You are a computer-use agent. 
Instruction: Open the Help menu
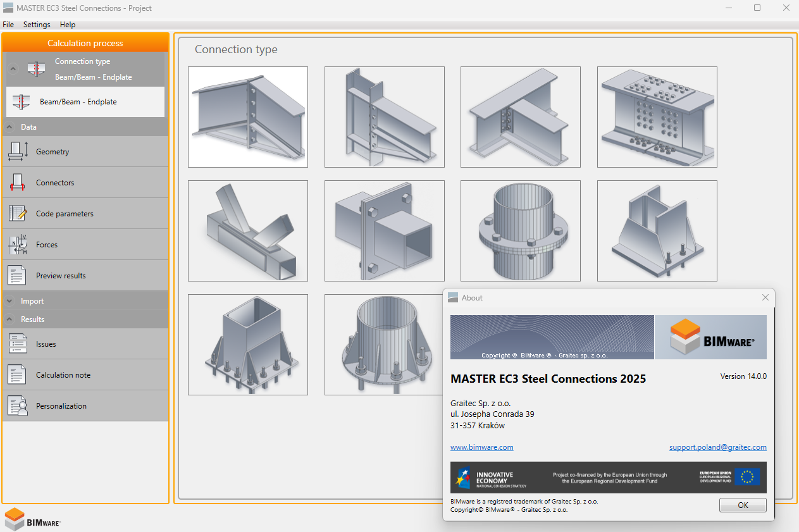point(68,25)
